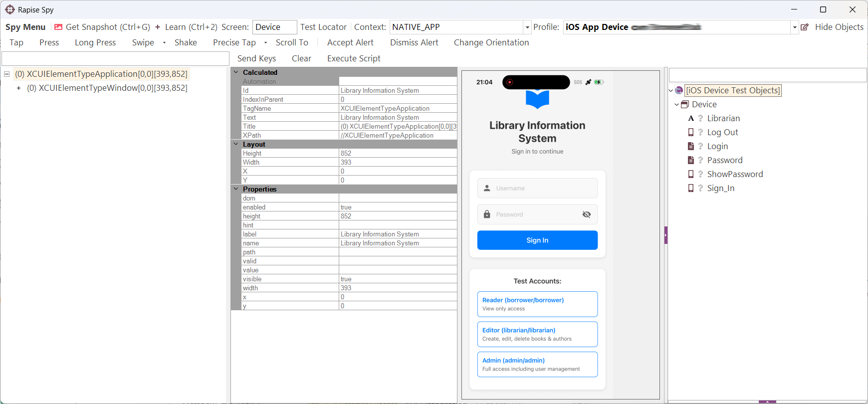Select the TagName value XCUIElementTypeApplication

[x=398, y=108]
